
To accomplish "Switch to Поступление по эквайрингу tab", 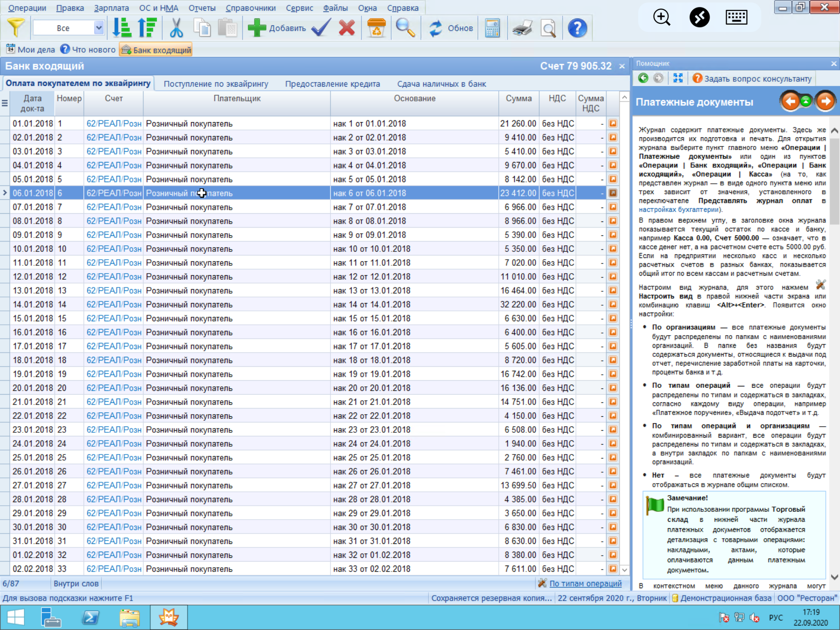I will point(216,84).
